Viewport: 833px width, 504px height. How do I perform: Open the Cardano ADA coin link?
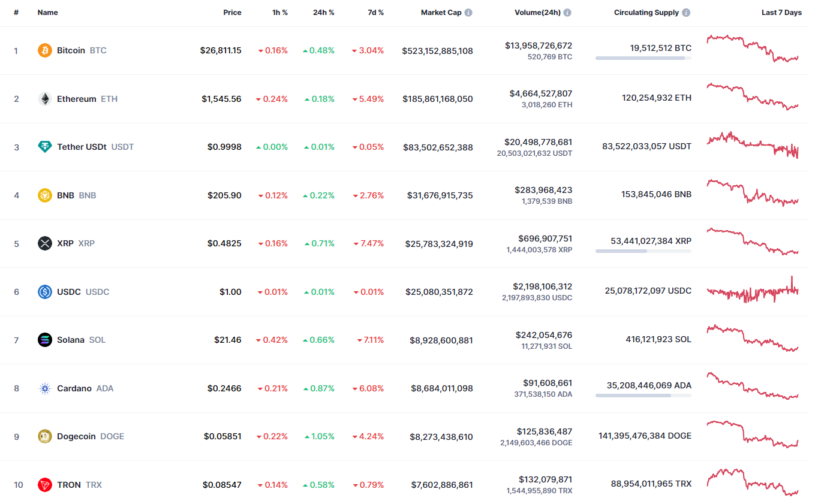74,388
